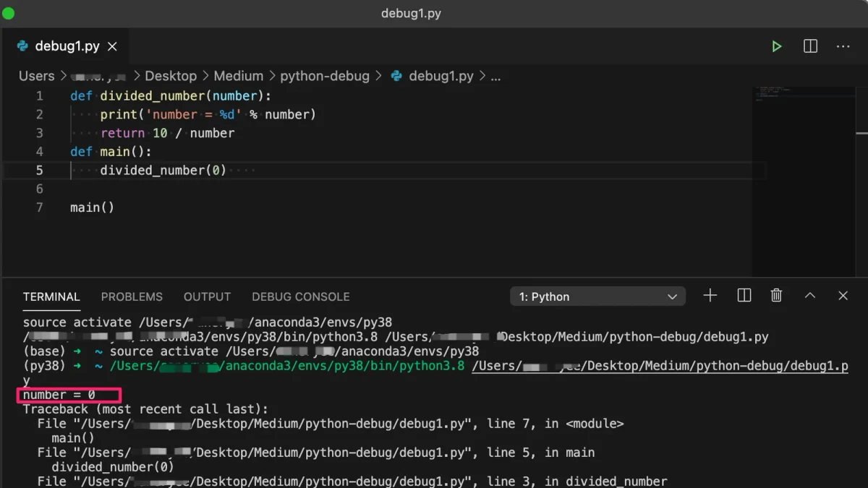Click the editor vertical scrollbar
The width and height of the screenshot is (868, 488).
pos(861,181)
